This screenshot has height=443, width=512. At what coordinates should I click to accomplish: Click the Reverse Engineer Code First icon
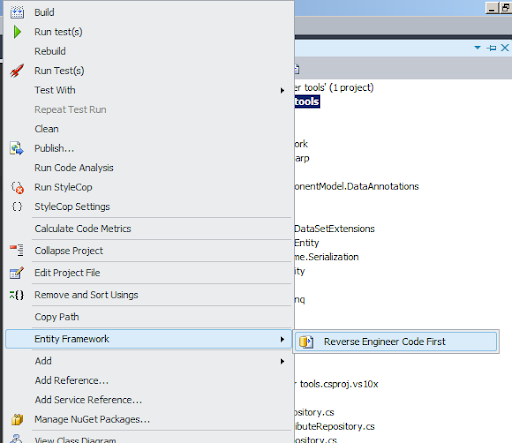tap(306, 342)
